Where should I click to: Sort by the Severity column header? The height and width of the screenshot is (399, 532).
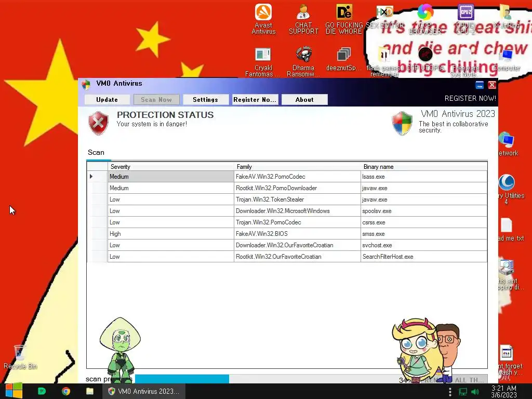point(170,167)
